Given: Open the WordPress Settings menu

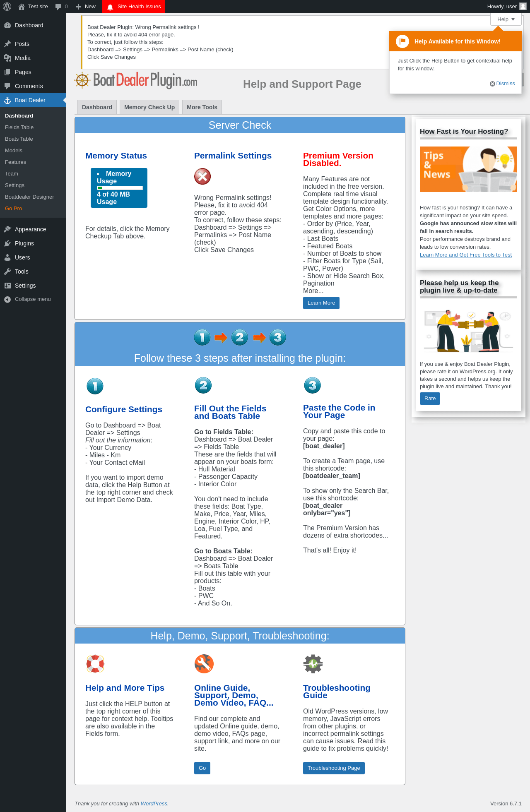Looking at the screenshot, I should click(x=33, y=286).
